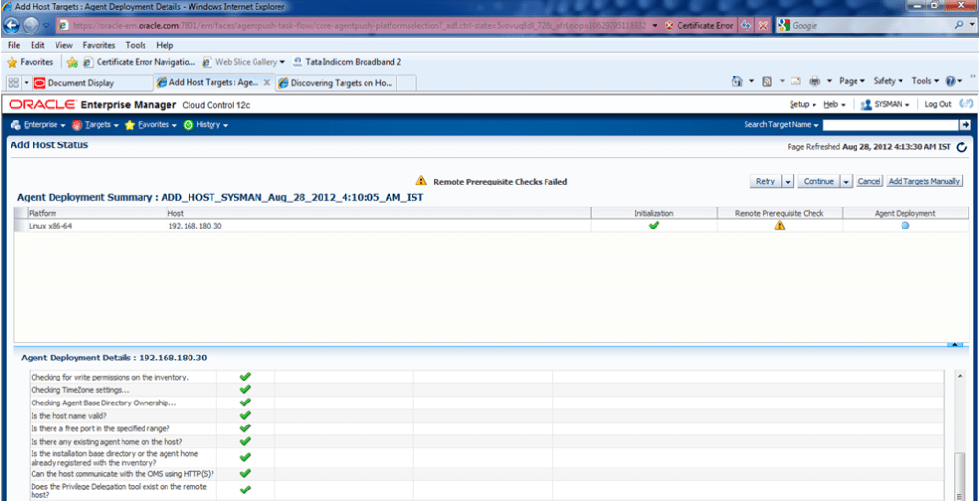Click the Certificate Error shield indicator
The image size is (980, 501).
(699, 26)
